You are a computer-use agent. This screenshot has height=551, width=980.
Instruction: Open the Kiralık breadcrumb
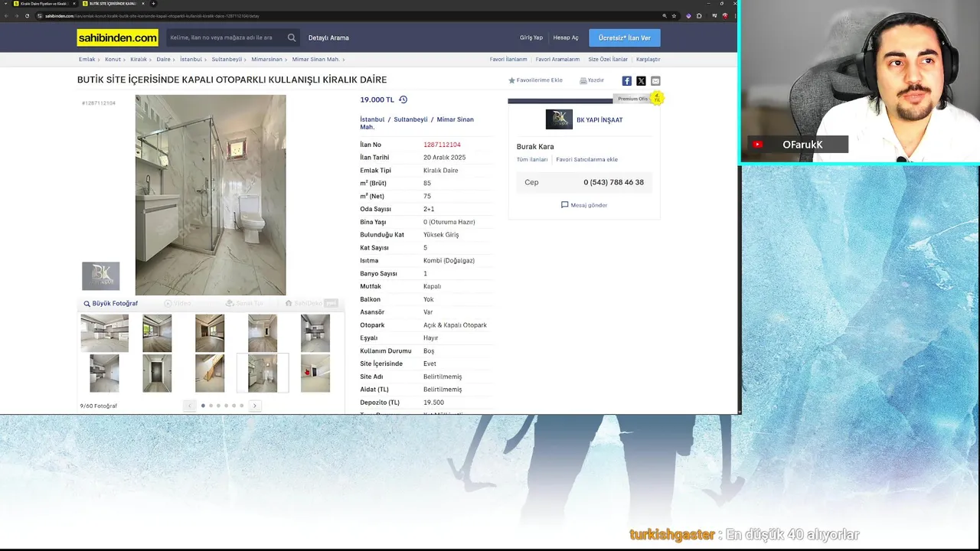tap(139, 59)
